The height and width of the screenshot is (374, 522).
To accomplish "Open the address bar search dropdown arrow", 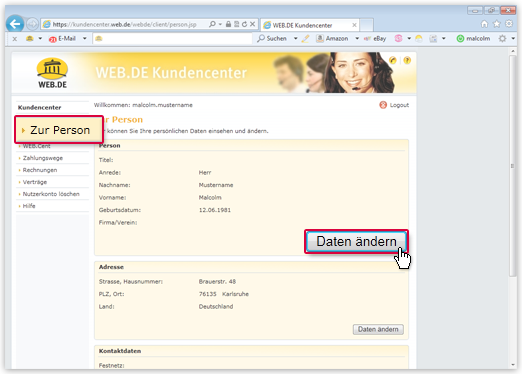I will pos(220,24).
